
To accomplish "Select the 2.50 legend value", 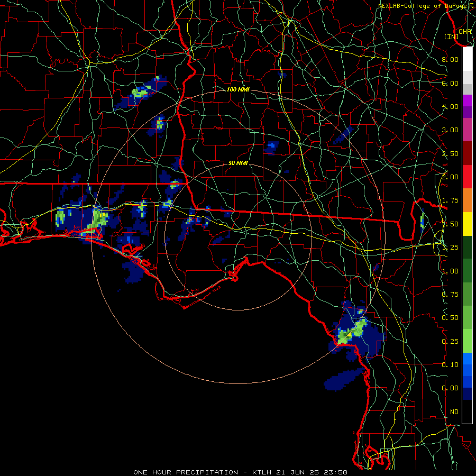I will (450, 153).
